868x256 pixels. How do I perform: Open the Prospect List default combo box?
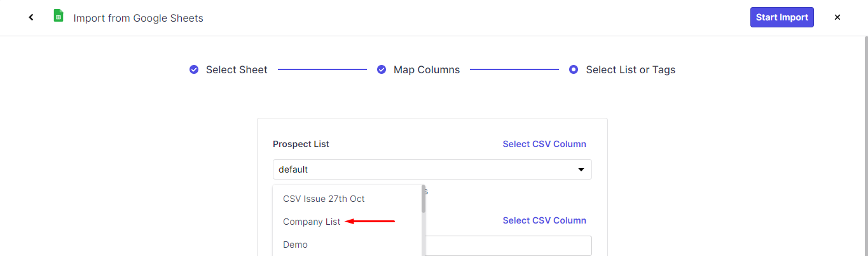click(426, 169)
